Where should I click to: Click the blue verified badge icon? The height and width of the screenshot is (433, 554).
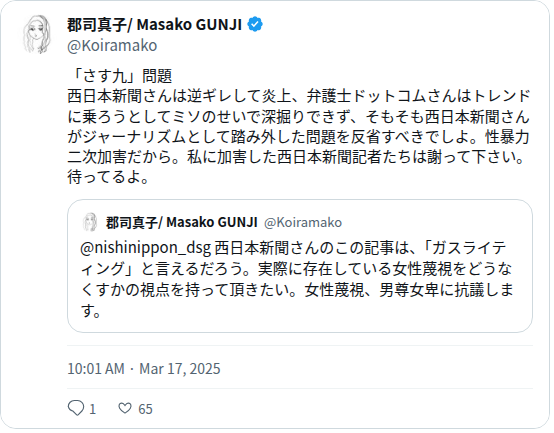[x=255, y=25]
